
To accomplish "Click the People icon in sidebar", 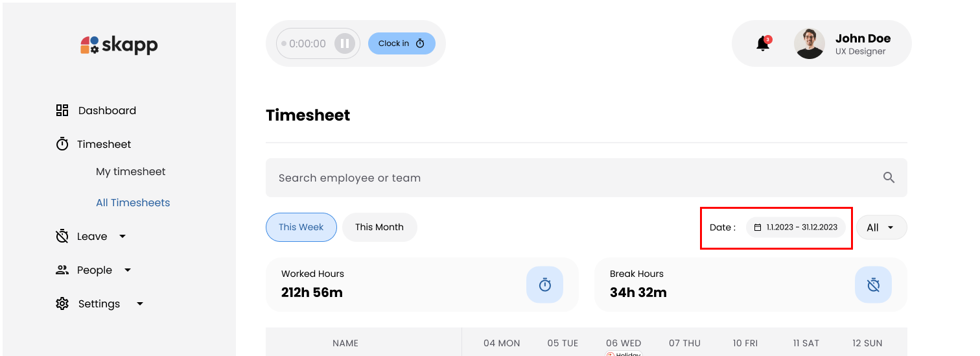I will tap(62, 270).
